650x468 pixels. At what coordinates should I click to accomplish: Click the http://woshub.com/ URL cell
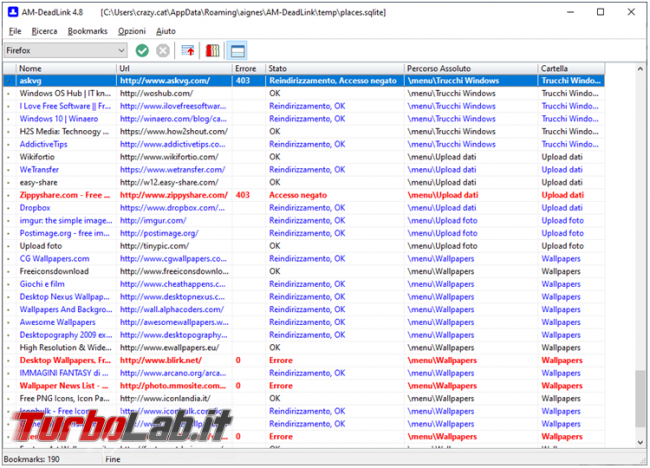[x=174, y=94]
